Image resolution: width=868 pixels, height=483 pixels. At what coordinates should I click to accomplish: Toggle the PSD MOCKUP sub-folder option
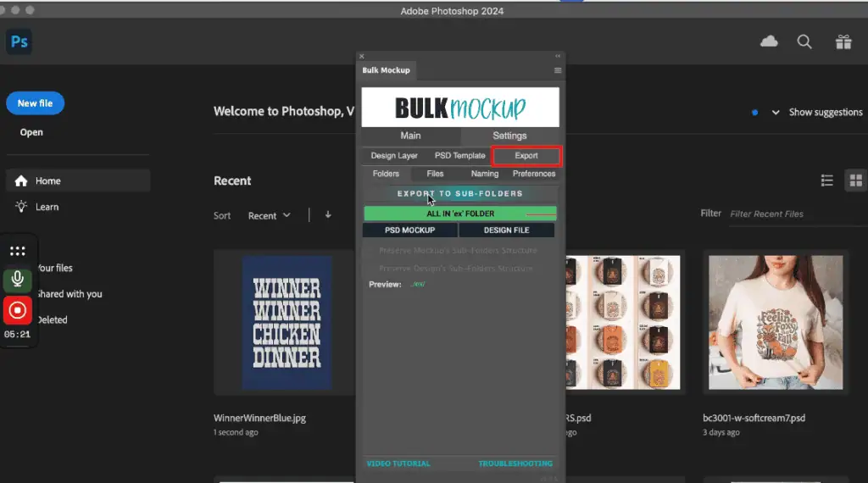click(x=409, y=230)
